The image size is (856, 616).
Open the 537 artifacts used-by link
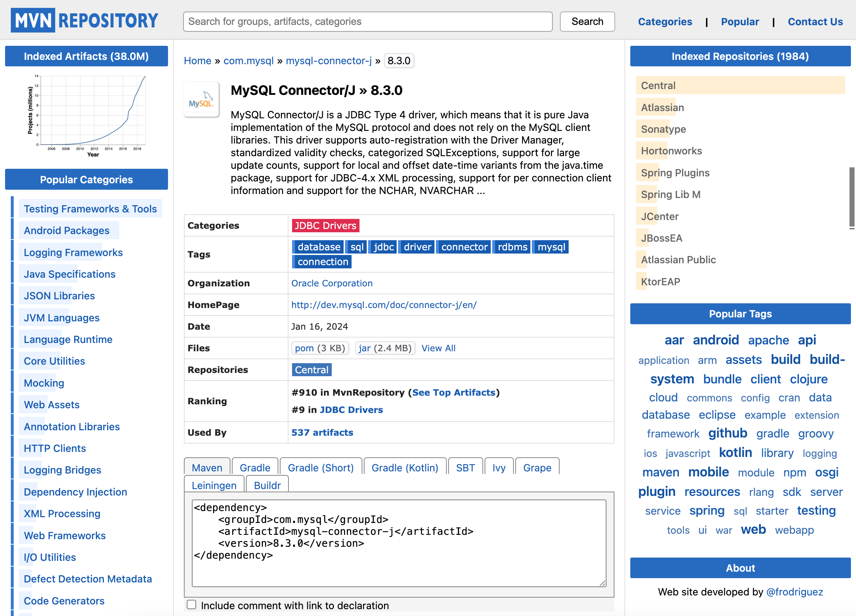tap(322, 432)
